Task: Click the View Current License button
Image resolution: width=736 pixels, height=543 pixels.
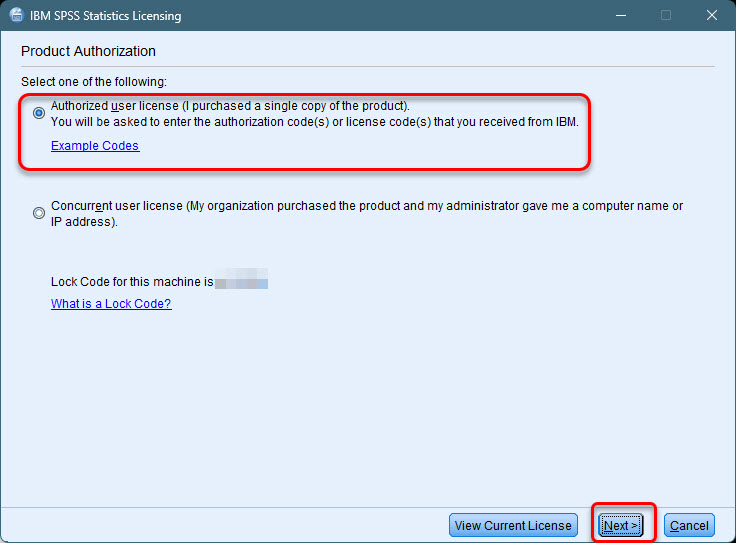Action: pyautogui.click(x=513, y=525)
